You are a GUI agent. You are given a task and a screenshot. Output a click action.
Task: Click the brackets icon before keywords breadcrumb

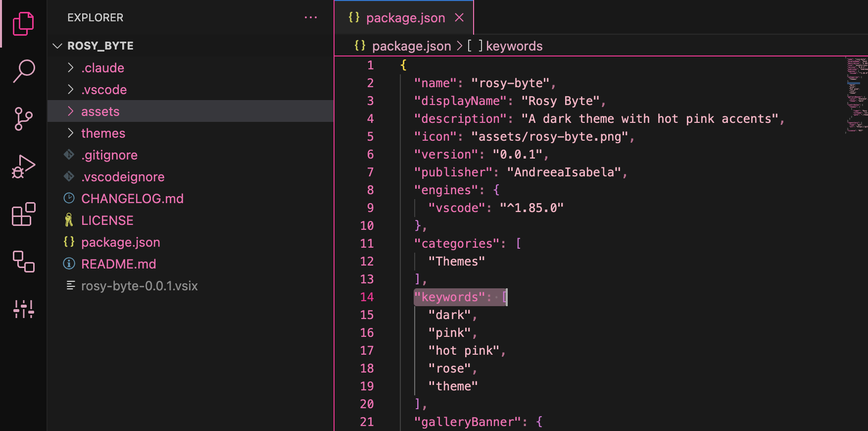point(475,46)
